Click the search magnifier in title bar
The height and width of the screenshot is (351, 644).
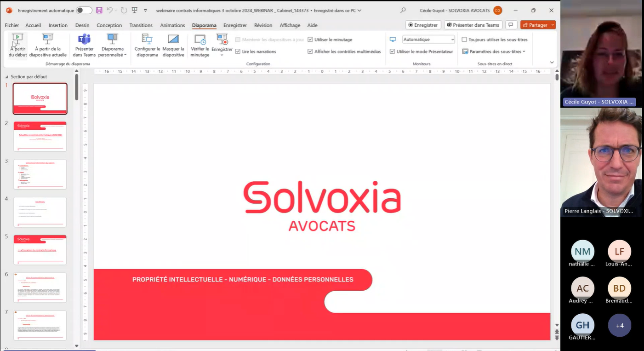pos(403,10)
